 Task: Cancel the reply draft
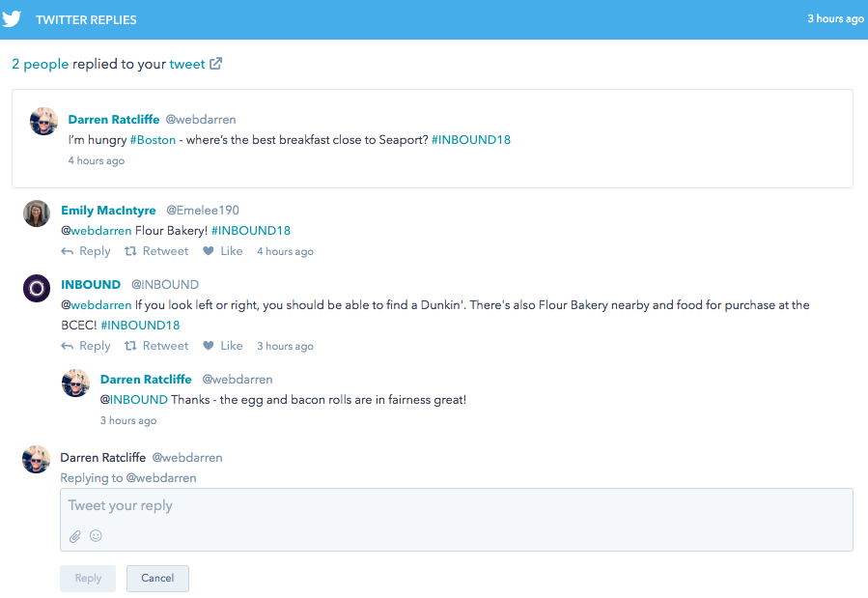(157, 578)
